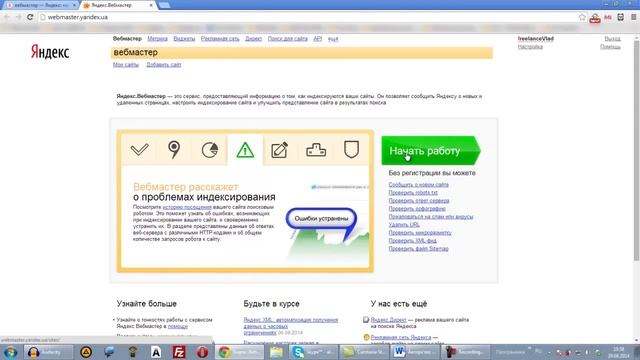Open the Виджеты link in top navigation
Screen dimensions: 640x360
184,39
